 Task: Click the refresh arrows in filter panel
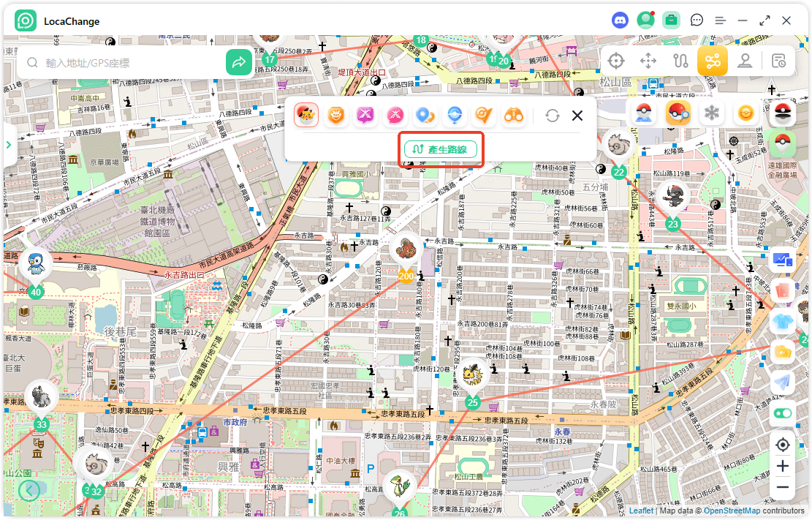(553, 115)
